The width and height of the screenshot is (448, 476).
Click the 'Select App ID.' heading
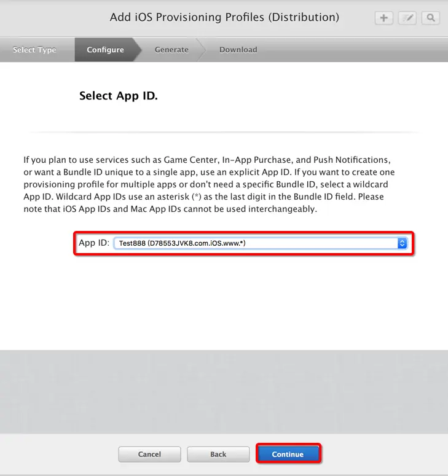pos(119,96)
